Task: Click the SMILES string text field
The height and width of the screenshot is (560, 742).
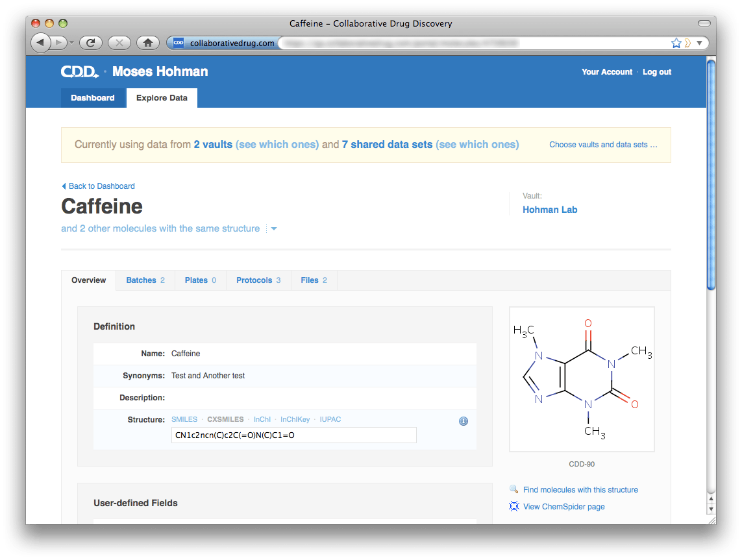Action: [x=294, y=435]
